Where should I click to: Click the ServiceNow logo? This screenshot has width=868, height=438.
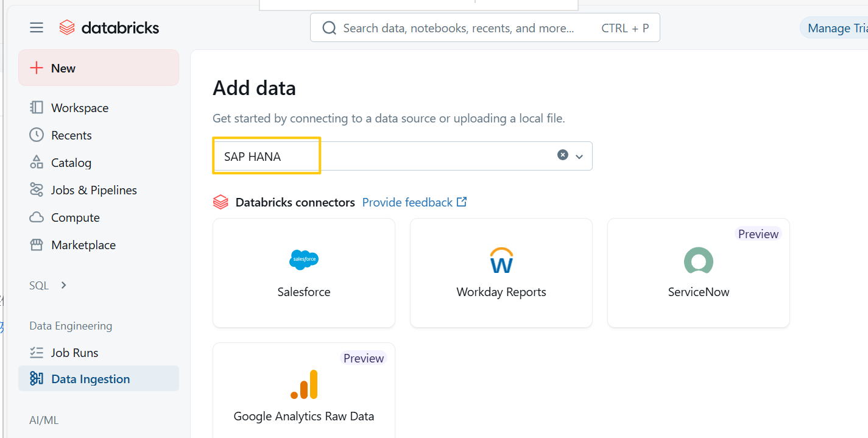[699, 261]
